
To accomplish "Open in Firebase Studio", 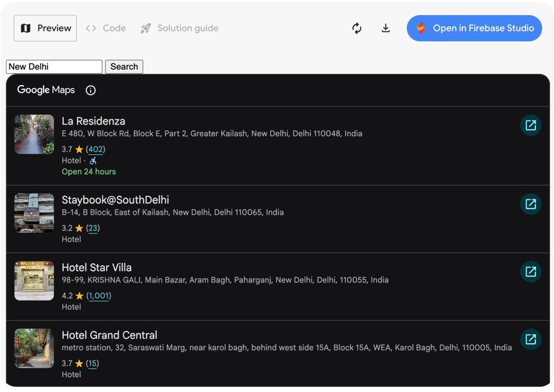I will tap(474, 28).
